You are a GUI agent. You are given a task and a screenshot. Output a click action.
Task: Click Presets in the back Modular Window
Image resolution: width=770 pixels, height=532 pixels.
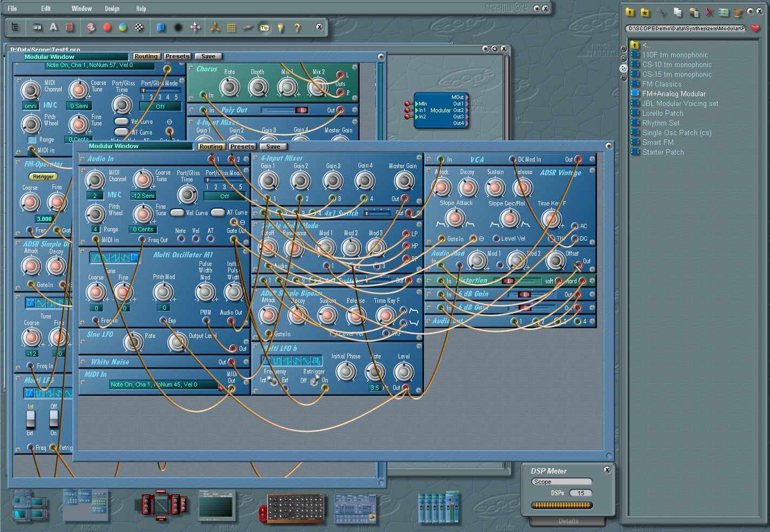click(x=177, y=56)
